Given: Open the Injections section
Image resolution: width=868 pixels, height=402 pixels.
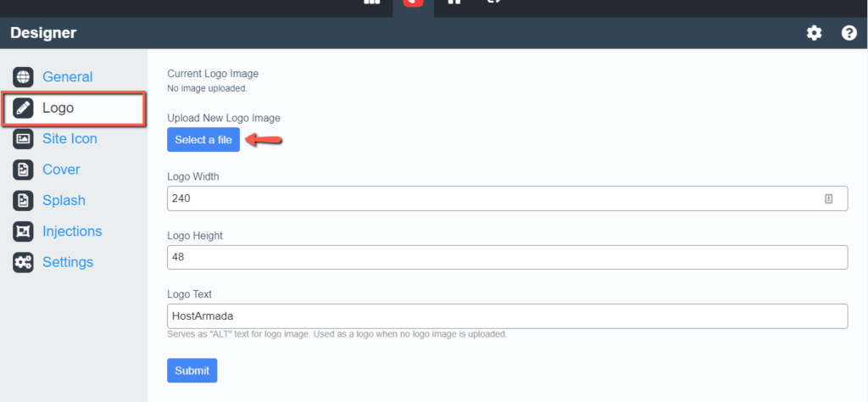Looking at the screenshot, I should (x=57, y=231).
